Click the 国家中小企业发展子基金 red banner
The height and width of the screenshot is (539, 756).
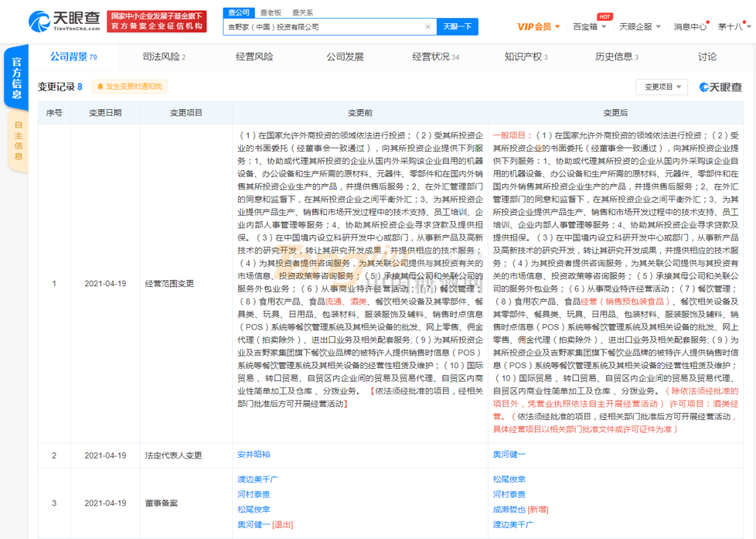157,22
